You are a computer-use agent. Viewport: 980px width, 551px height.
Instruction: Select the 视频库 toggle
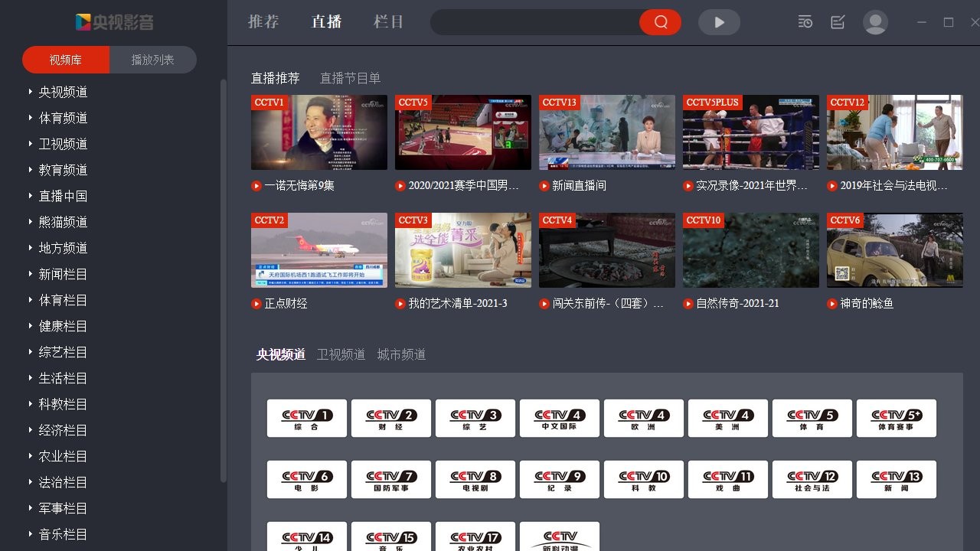pos(65,59)
